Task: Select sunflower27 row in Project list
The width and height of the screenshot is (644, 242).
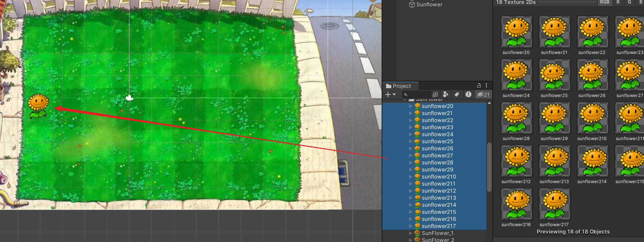Action: (435, 156)
